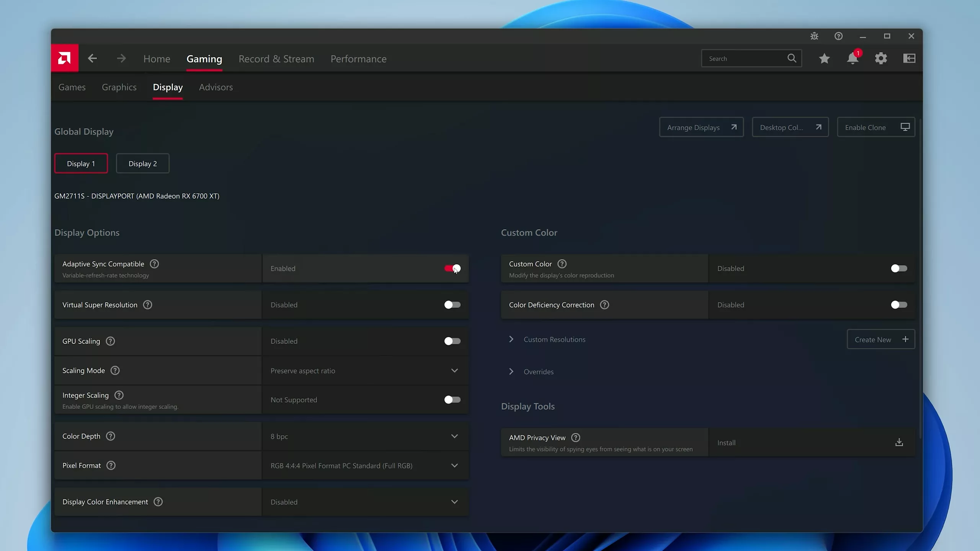980x551 pixels.
Task: Turn on GPU Scaling toggle
Action: tap(452, 341)
